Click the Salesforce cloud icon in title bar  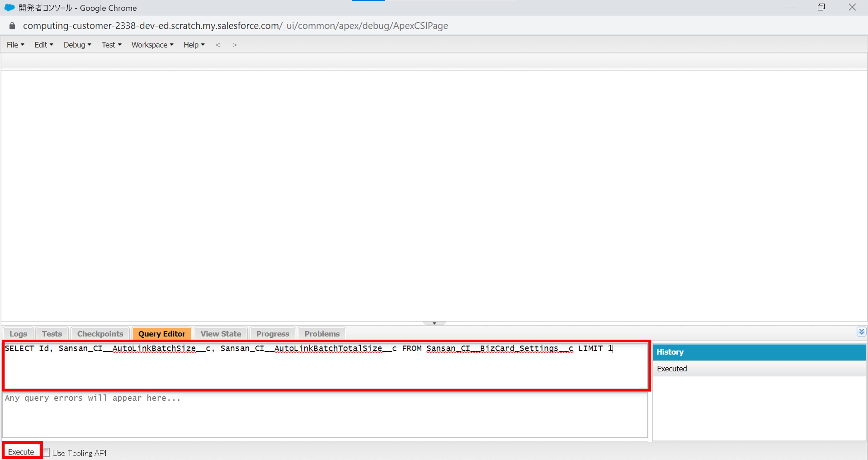point(9,7)
